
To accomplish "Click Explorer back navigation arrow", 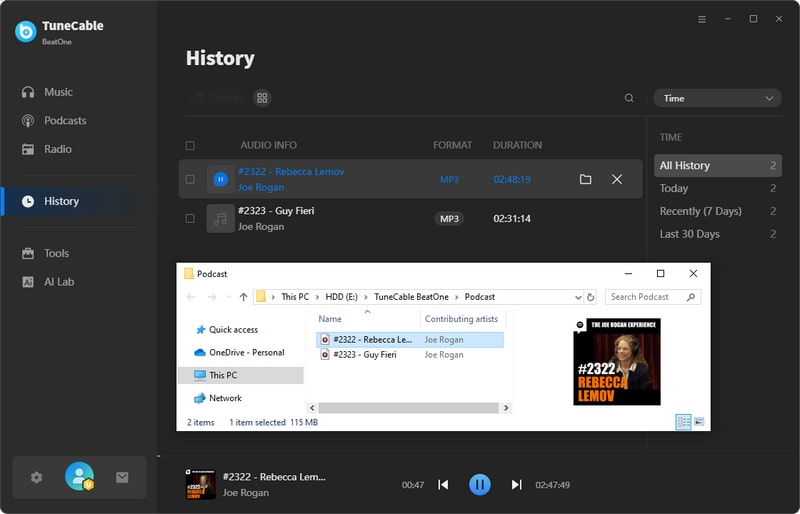I will 191,297.
